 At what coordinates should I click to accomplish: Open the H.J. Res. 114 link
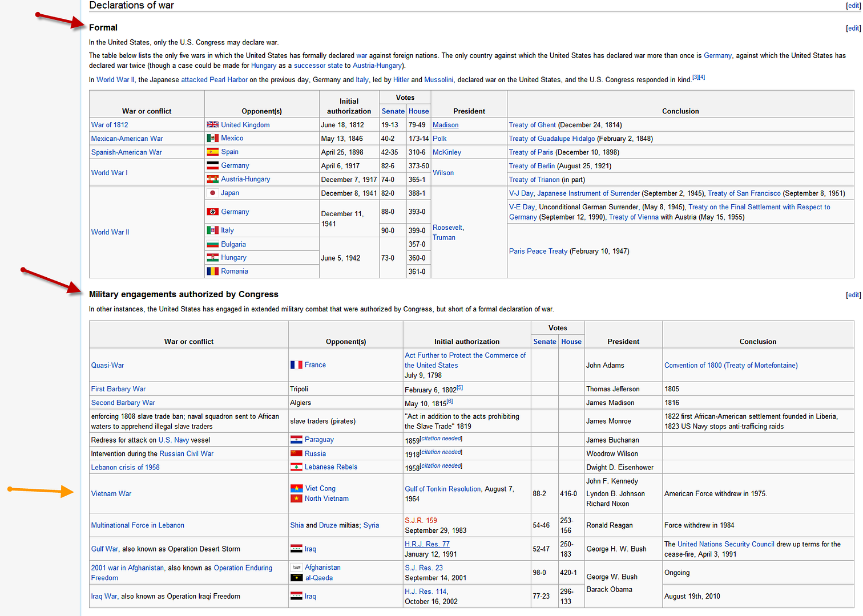tap(426, 591)
